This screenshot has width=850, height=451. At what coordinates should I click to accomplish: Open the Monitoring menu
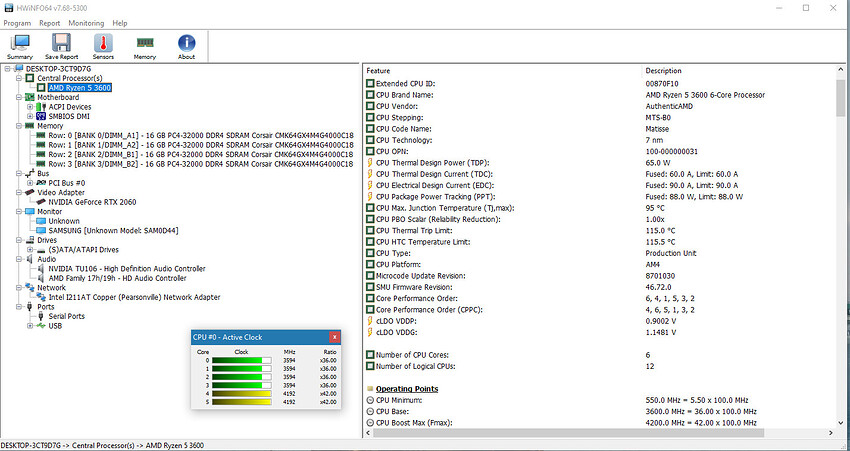point(86,23)
